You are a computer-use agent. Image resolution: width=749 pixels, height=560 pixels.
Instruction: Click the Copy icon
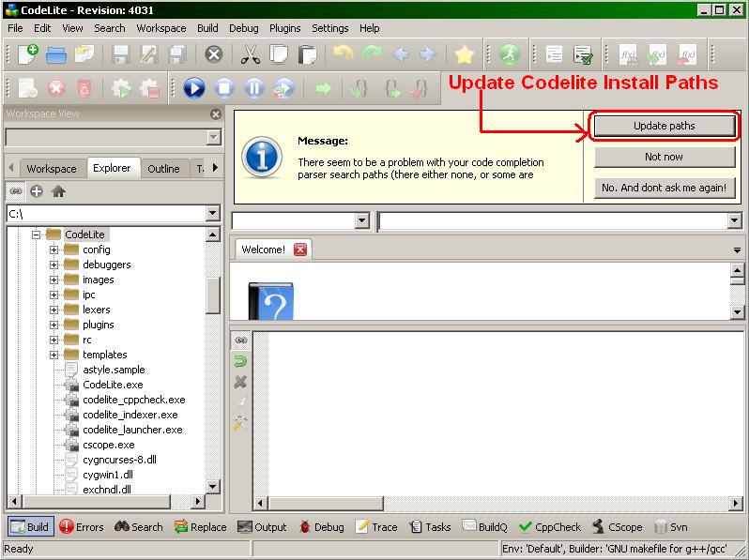pyautogui.click(x=279, y=54)
